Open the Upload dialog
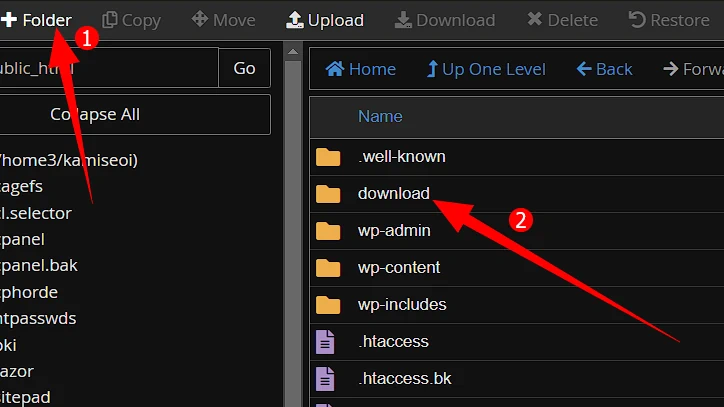This screenshot has width=724, height=407. tap(325, 20)
